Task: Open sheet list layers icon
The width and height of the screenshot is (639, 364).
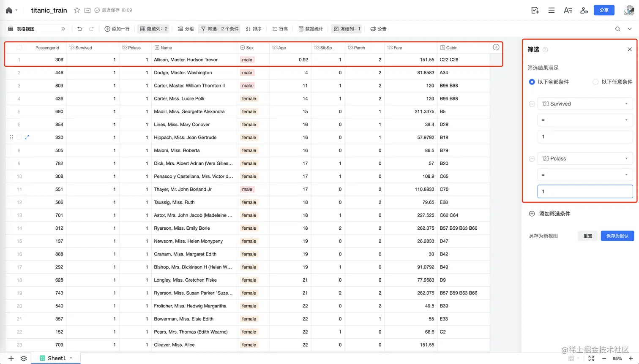Action: [24, 358]
